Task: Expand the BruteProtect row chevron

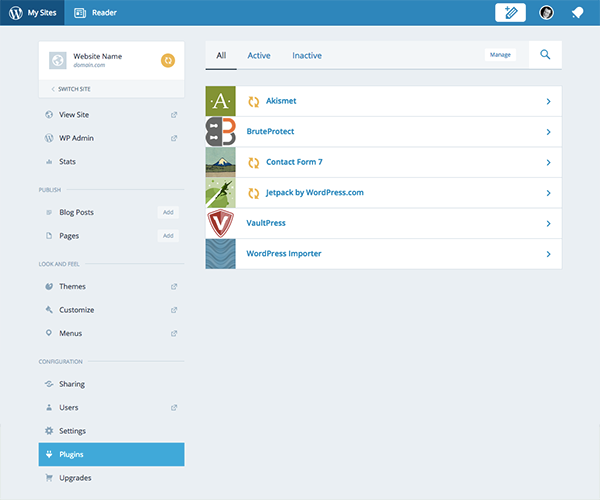Action: [x=548, y=132]
